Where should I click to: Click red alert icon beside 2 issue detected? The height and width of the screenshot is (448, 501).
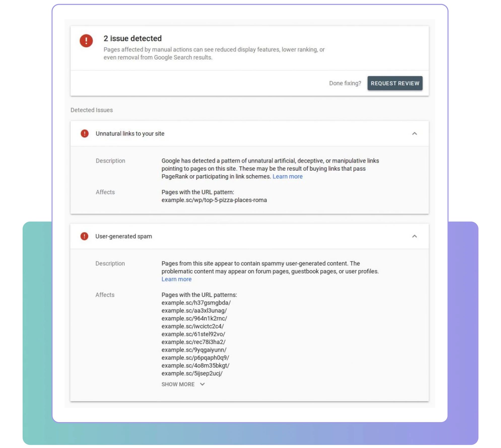click(86, 41)
